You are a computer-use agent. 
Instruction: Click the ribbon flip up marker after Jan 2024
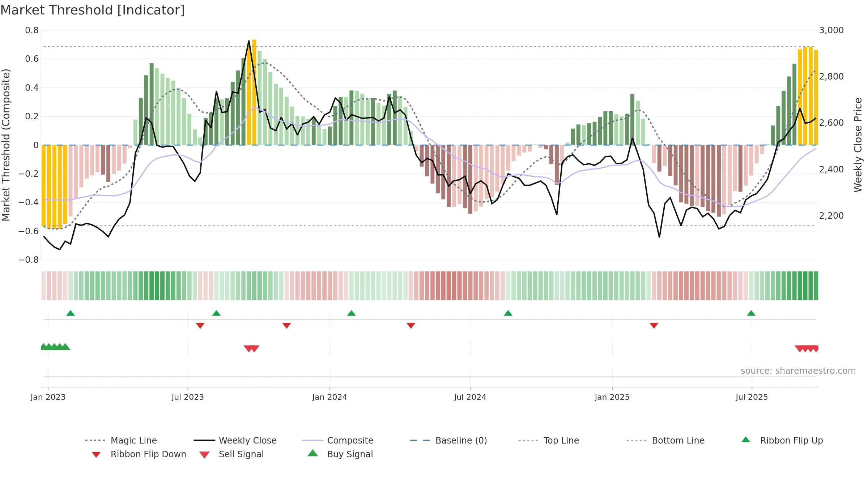[351, 313]
